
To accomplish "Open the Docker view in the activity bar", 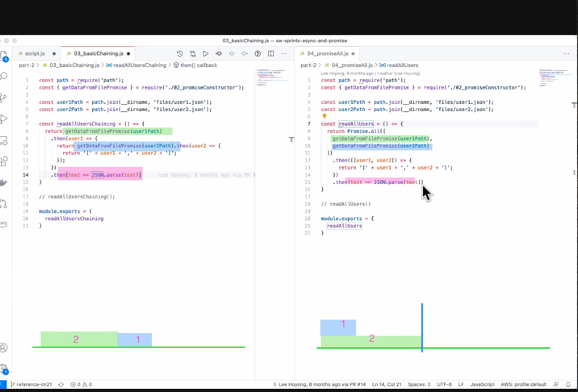I will point(4,182).
